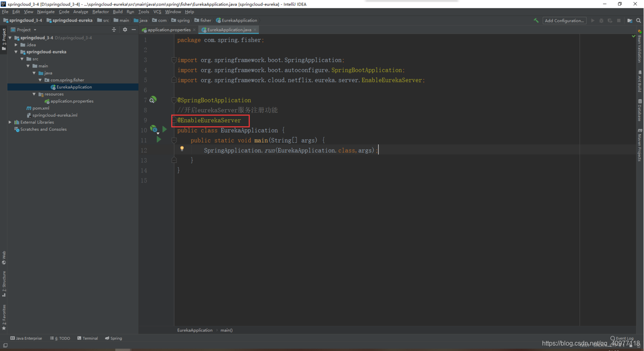Open the Bean Validation side panel
The width and height of the screenshot is (644, 351).
click(x=640, y=46)
